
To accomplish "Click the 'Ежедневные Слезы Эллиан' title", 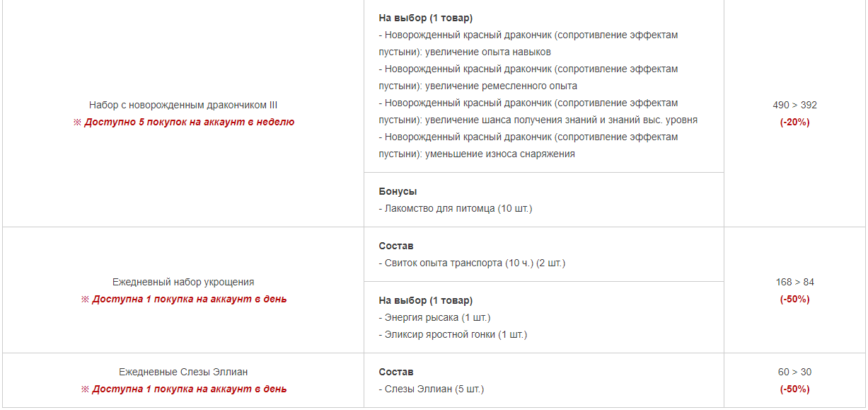I will (183, 372).
